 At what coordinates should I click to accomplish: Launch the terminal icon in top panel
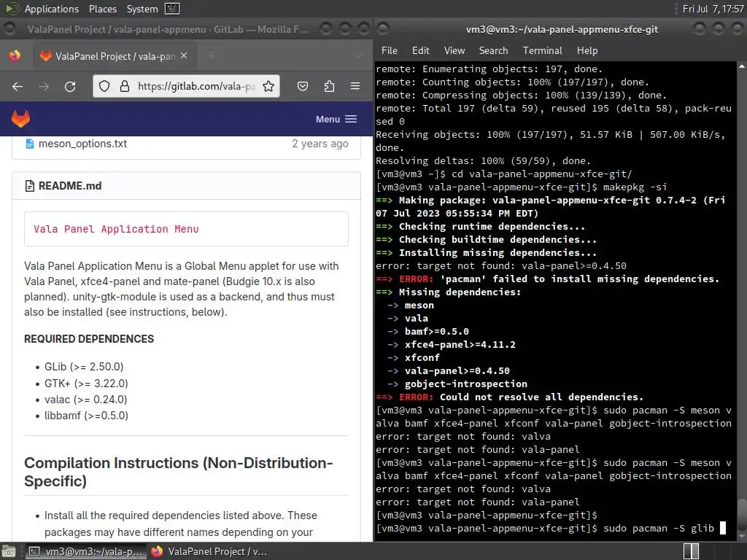172,8
